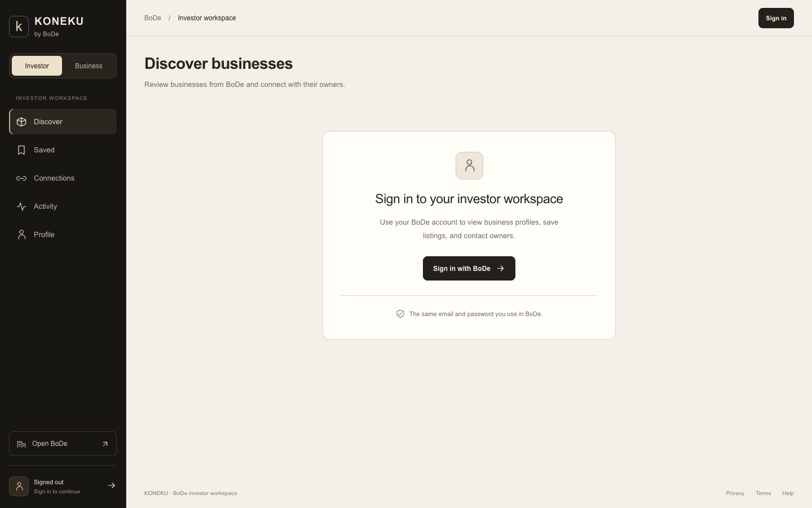812x508 pixels.
Task: Switch to the Business workspace toggle
Action: tap(89, 66)
